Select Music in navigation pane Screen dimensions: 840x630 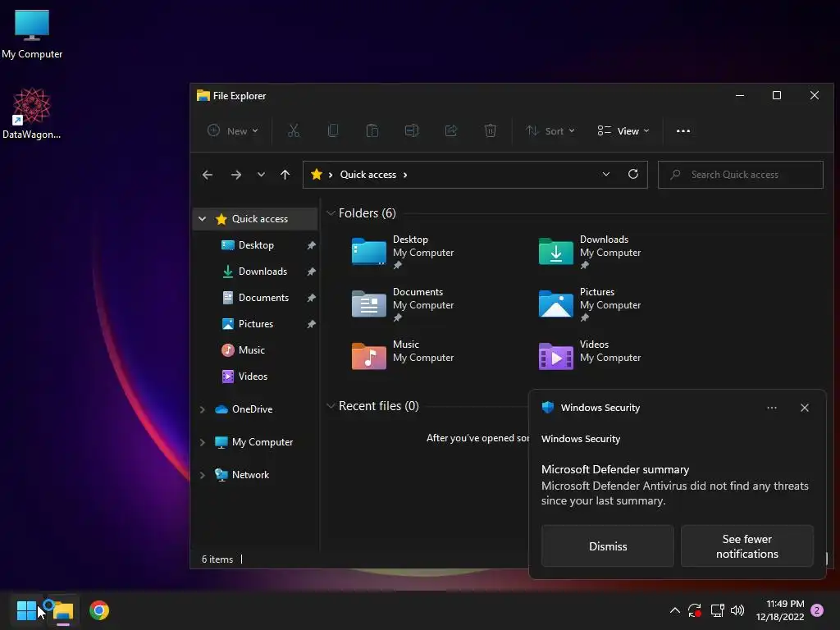coord(251,349)
